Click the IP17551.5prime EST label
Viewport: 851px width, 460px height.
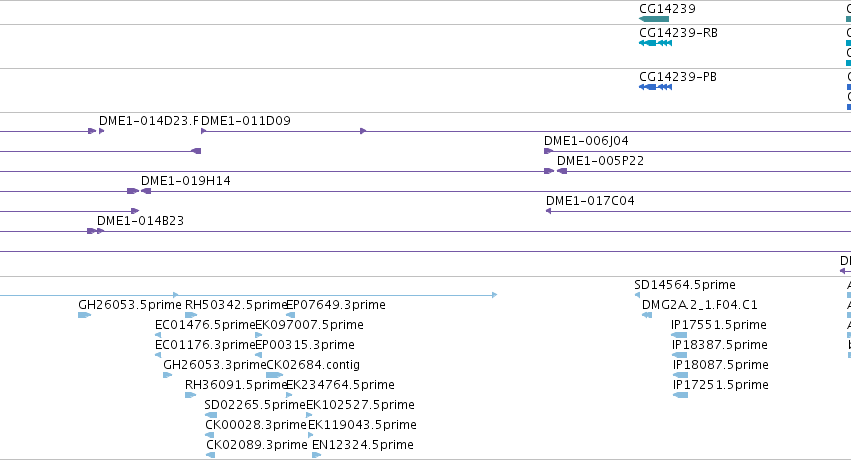coord(719,325)
